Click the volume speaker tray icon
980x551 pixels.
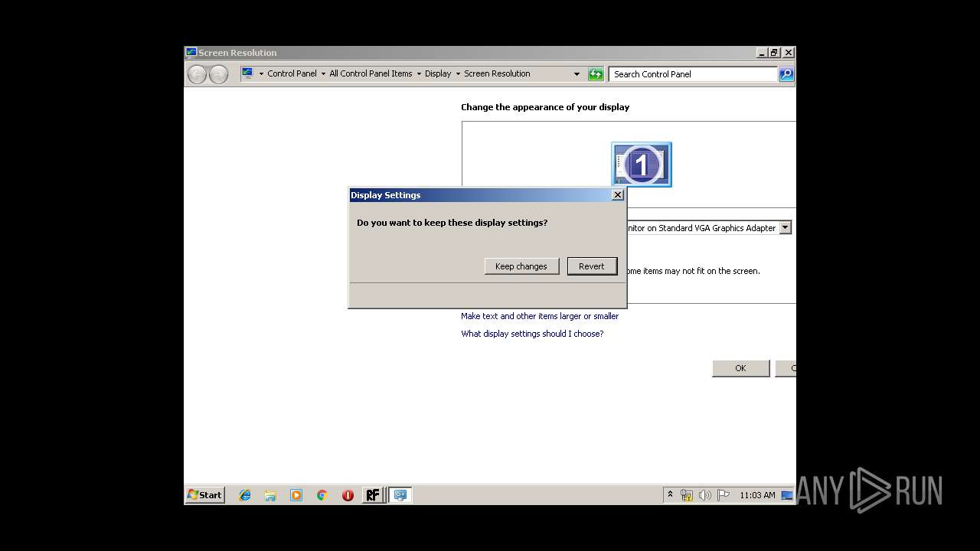coord(705,495)
